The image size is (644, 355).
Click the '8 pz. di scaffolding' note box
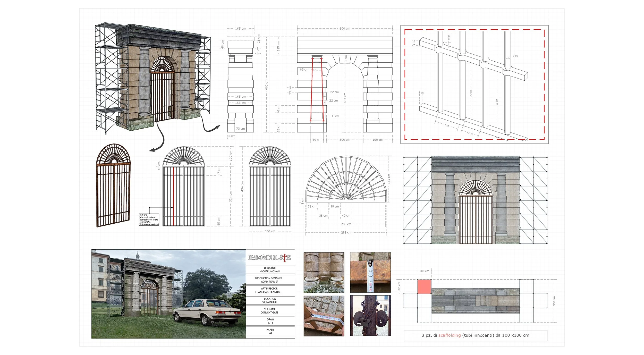[x=475, y=335]
